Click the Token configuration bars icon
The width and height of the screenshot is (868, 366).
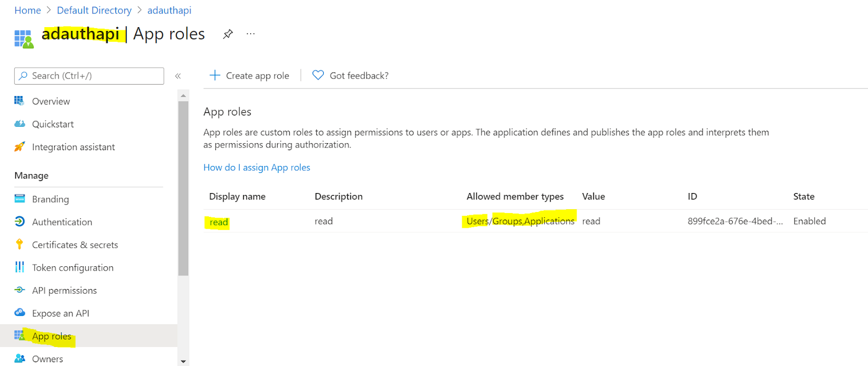(x=20, y=267)
